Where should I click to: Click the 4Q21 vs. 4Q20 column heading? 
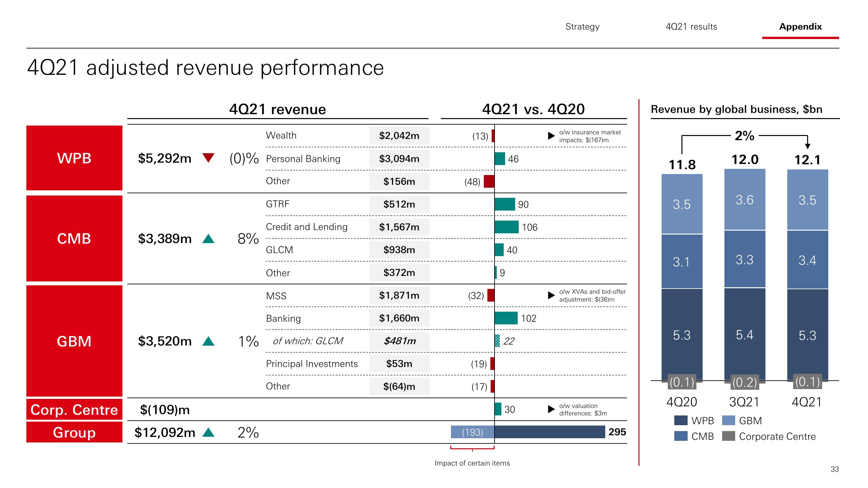pyautogui.click(x=533, y=109)
